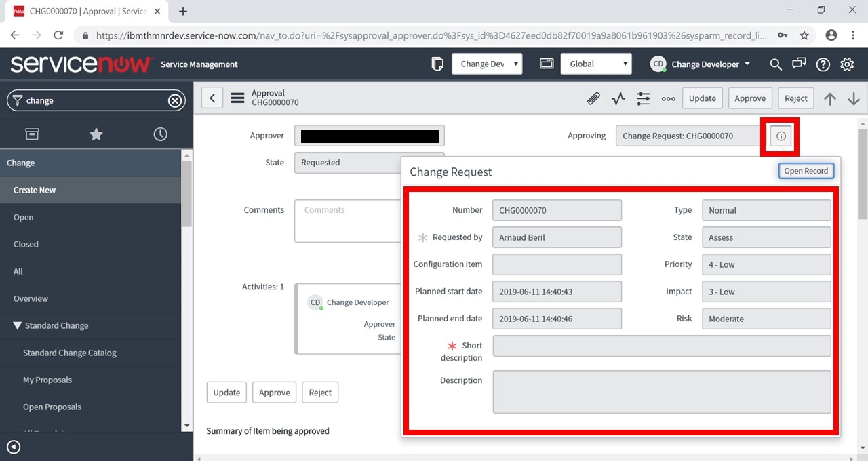Personalize the form with the sliders icon
Image resolution: width=868 pixels, height=461 pixels.
(643, 98)
